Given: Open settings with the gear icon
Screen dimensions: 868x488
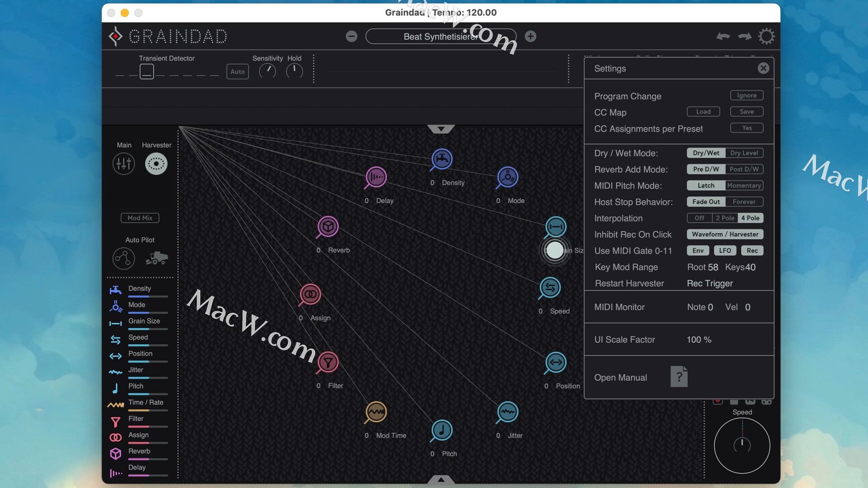Looking at the screenshot, I should pos(766,36).
